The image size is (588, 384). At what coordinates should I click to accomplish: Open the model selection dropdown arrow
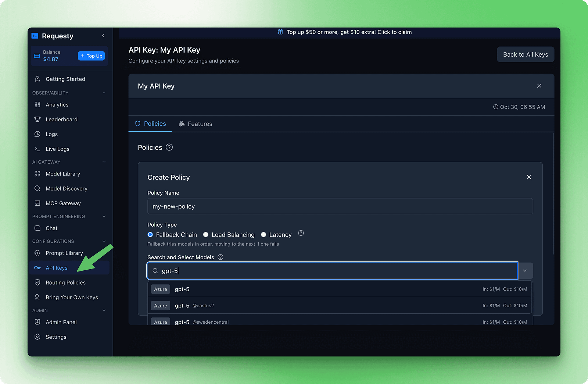coord(525,270)
